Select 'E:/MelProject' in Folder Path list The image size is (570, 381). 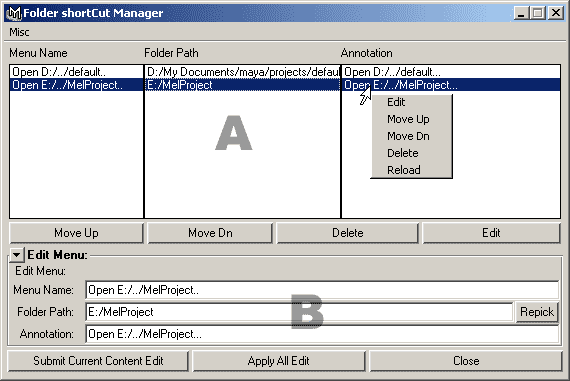coord(242,85)
